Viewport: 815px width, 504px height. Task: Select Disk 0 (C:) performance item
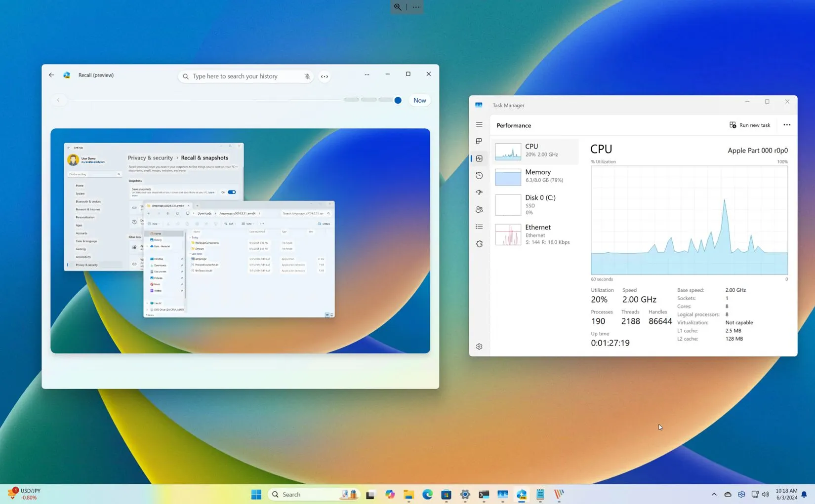[536, 204]
